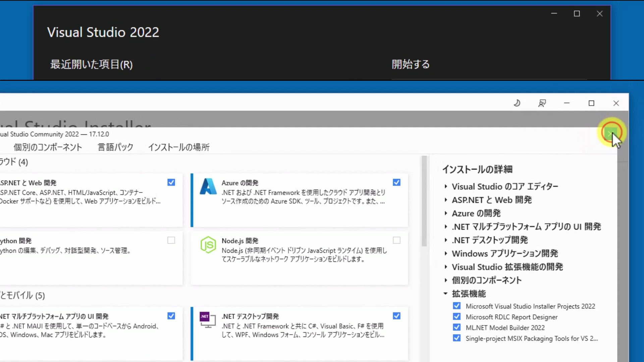This screenshot has width=644, height=362.
Task: Click the インストールの詳細 heading
Action: point(477,169)
